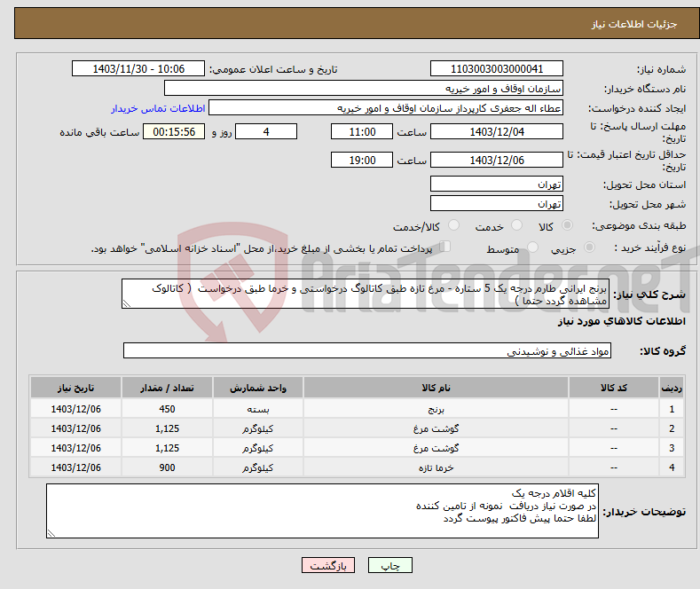Click resize handle of description textarea
This screenshot has width=700, height=589.
click(127, 304)
